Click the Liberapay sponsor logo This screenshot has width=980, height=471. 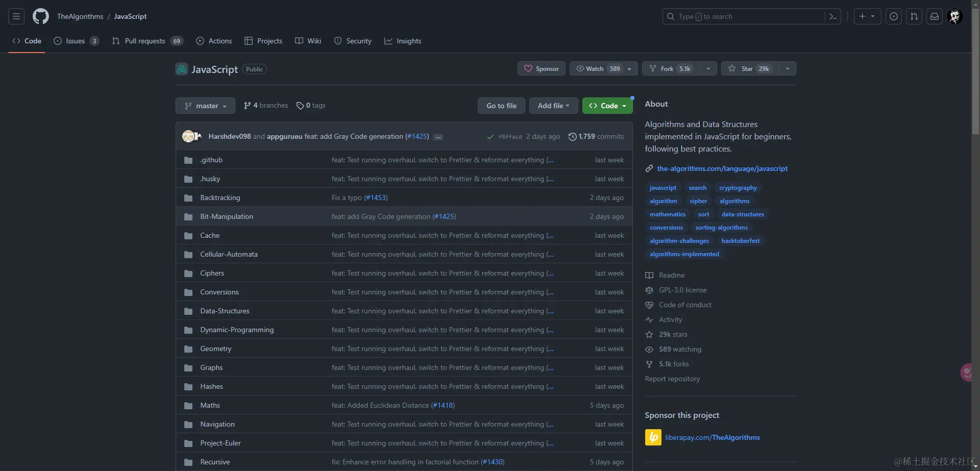point(653,437)
